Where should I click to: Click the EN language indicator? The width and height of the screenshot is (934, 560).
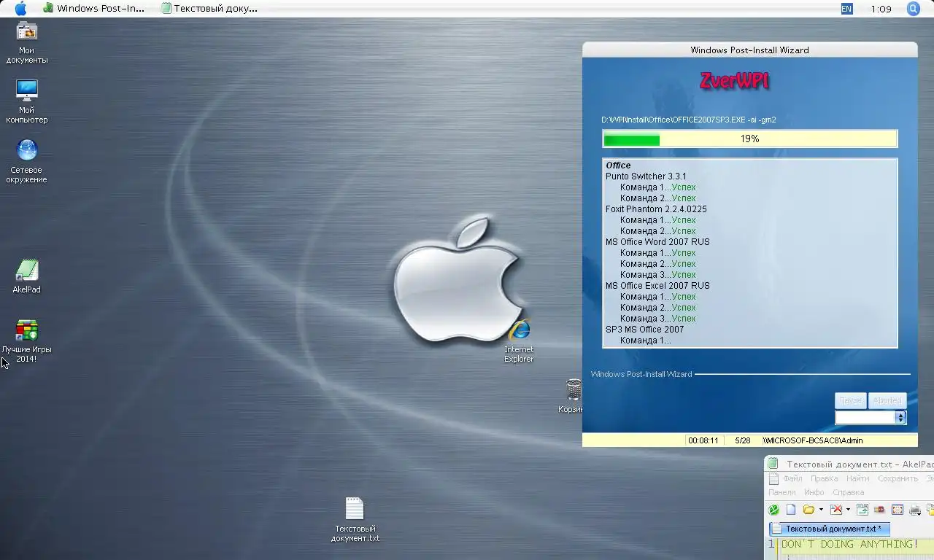pos(846,9)
